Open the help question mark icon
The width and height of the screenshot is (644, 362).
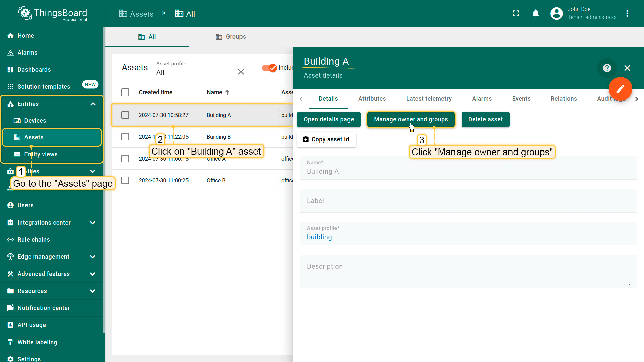607,68
